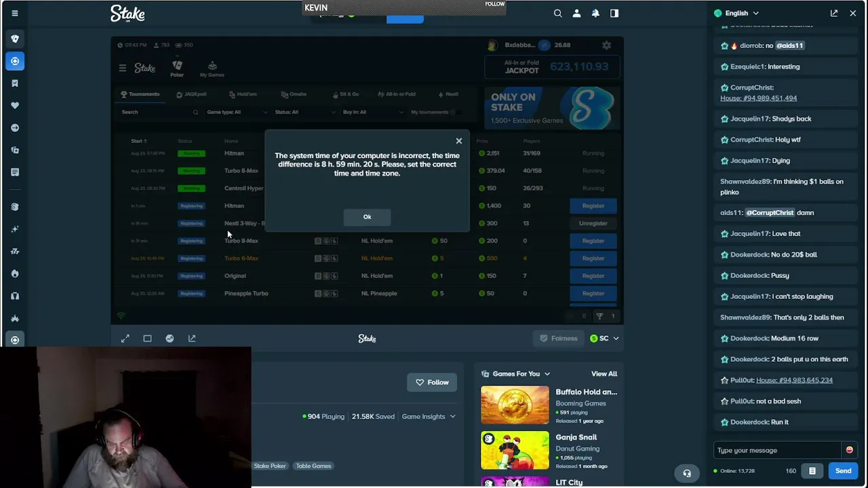Expand the Game type: All filter
The height and width of the screenshot is (488, 868).
pos(237,112)
